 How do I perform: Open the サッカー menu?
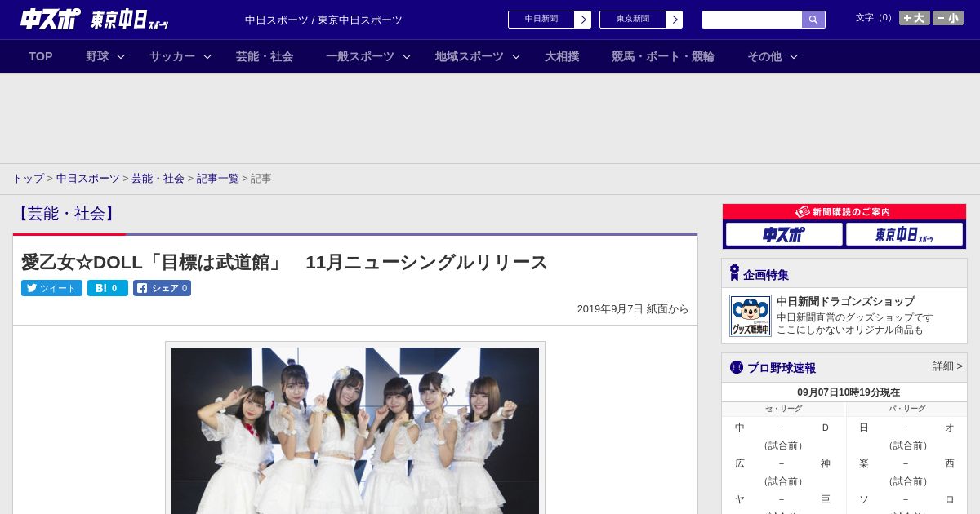coord(172,56)
